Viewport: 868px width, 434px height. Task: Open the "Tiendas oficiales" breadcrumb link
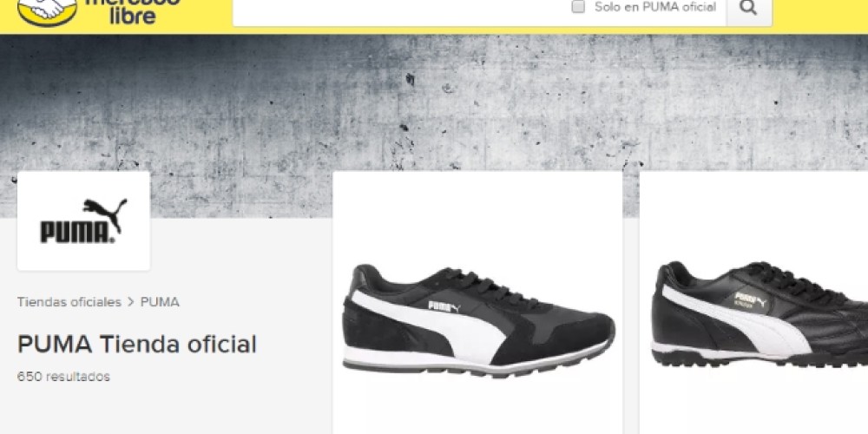click(69, 302)
